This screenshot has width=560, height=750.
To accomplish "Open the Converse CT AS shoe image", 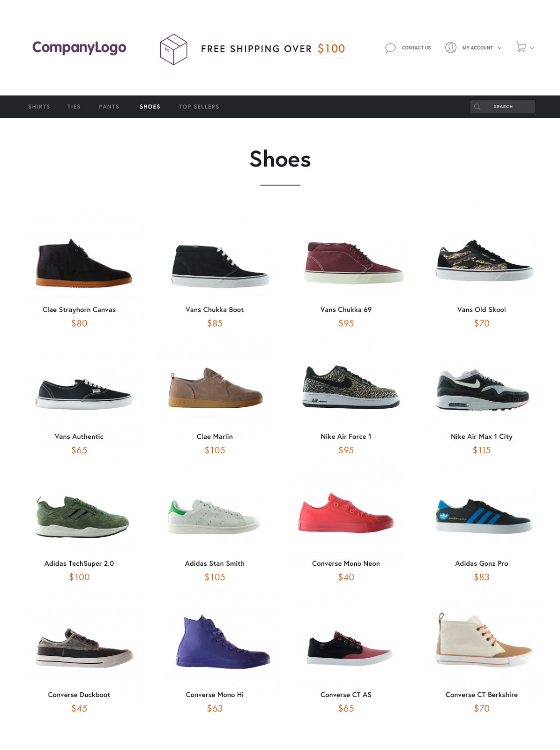I will click(350, 648).
